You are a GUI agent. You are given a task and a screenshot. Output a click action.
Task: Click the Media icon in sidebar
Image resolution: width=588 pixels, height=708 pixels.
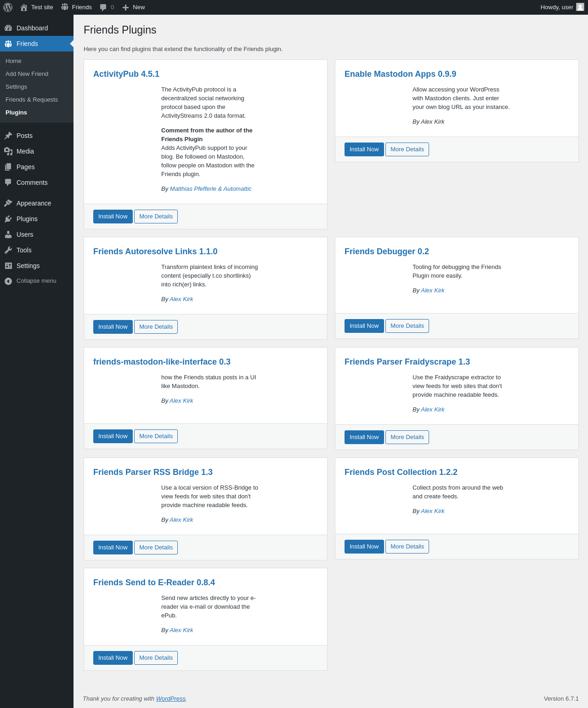click(x=8, y=151)
